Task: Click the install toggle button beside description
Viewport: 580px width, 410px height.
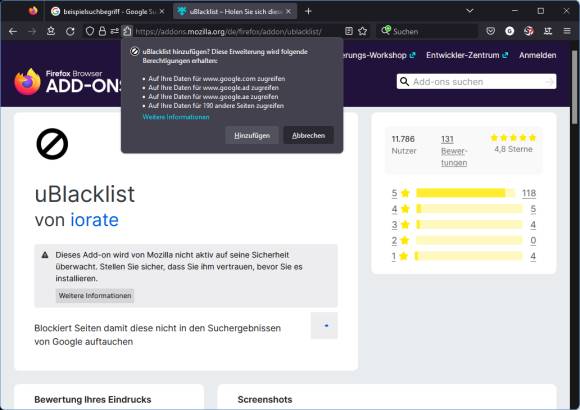Action: [324, 326]
